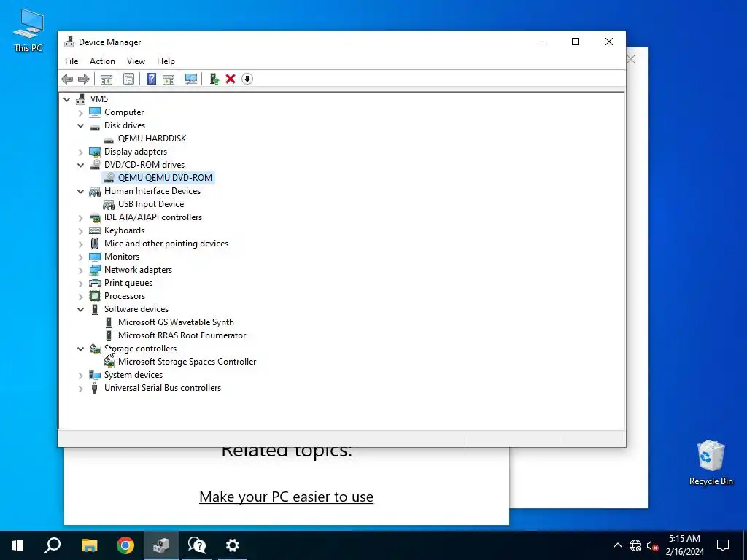Screen dimensions: 747x560
Task: Click the Software devices label
Action: pyautogui.click(x=136, y=309)
